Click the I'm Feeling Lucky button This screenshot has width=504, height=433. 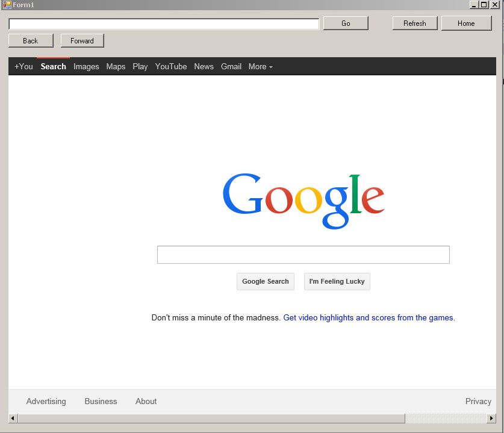[x=337, y=282]
